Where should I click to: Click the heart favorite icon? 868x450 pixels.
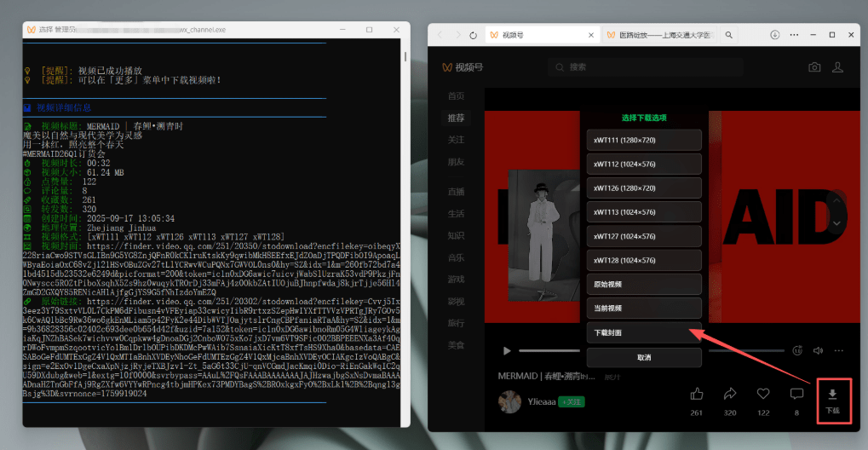(x=763, y=394)
